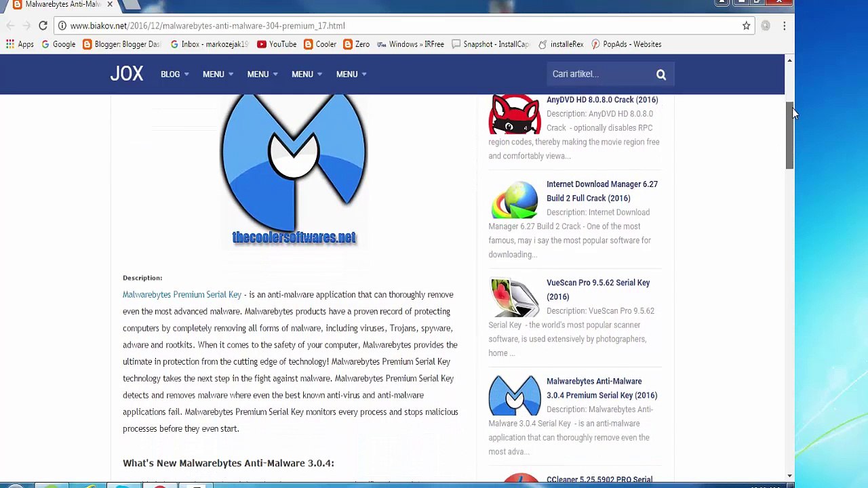Open CCleaner 5.25.5902 PRO Serial link
The height and width of the screenshot is (488, 868).
point(599,480)
